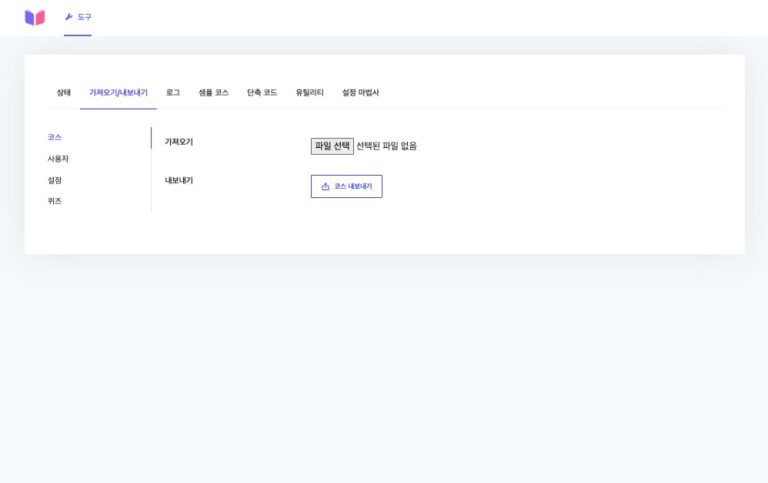Open the 도구 top navigation tab
768x483 pixels.
pos(78,17)
